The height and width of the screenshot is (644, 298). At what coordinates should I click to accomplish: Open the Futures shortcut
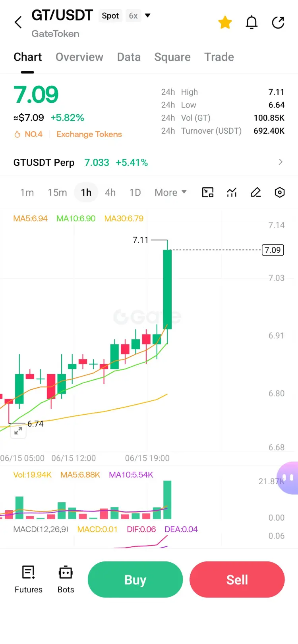29,579
